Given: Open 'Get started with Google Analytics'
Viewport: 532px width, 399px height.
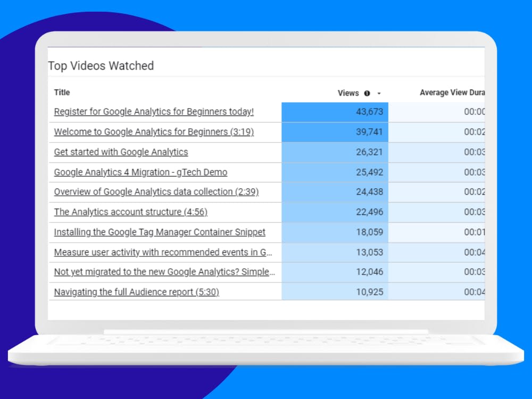Looking at the screenshot, I should point(121,152).
